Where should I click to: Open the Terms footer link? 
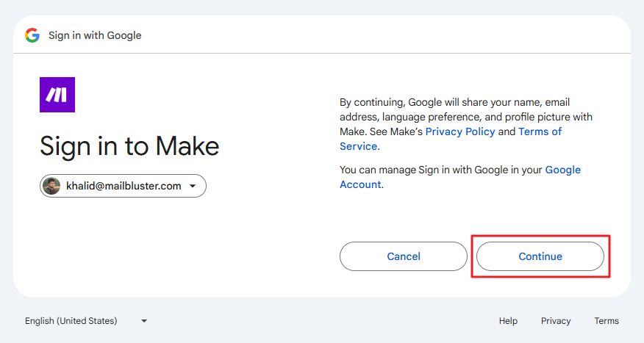(607, 321)
